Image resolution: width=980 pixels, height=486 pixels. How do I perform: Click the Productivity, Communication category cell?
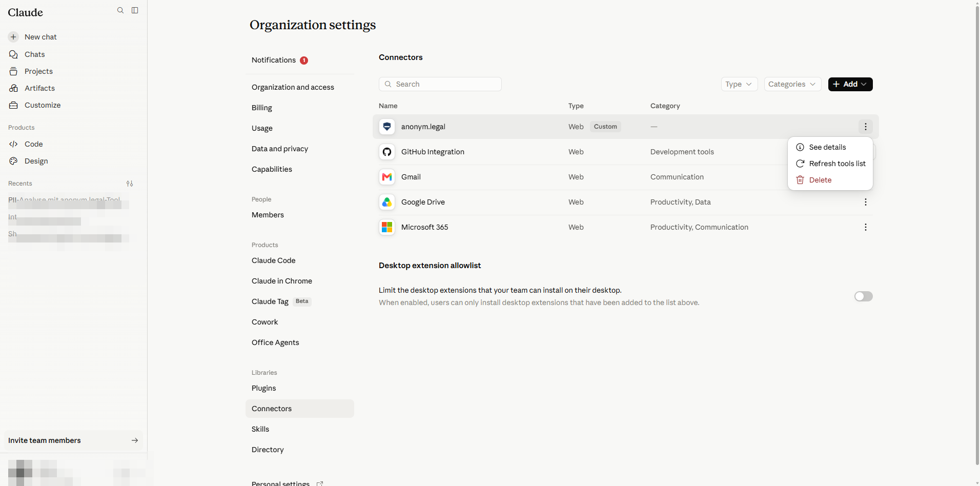[x=699, y=227]
